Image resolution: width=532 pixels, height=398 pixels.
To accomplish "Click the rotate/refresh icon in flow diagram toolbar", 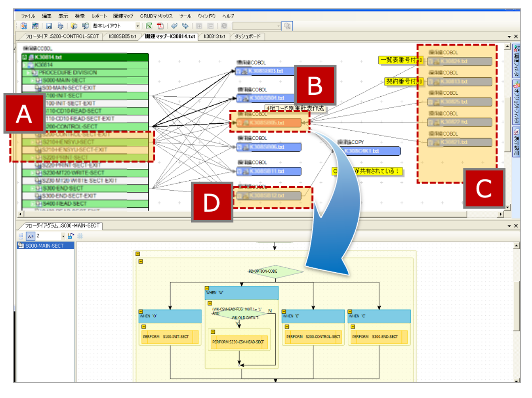I will click(70, 236).
